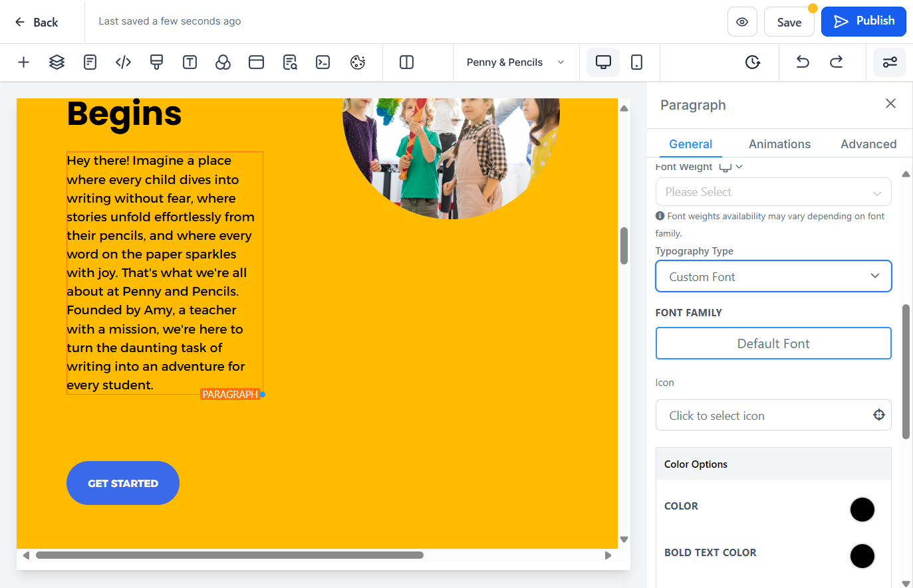The height and width of the screenshot is (588, 913).
Task: Close the Paragraph settings panel
Action: 890,104
